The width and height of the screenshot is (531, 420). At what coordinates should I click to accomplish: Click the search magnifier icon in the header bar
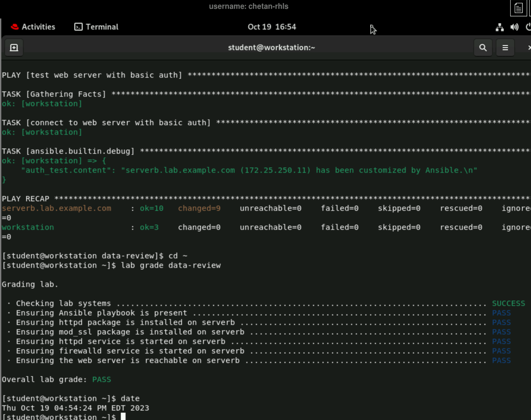pyautogui.click(x=483, y=47)
